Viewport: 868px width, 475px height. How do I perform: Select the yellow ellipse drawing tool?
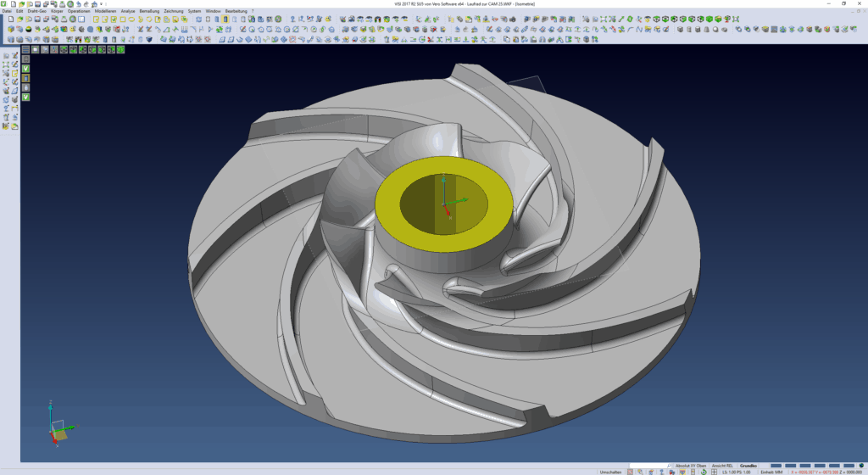click(131, 19)
